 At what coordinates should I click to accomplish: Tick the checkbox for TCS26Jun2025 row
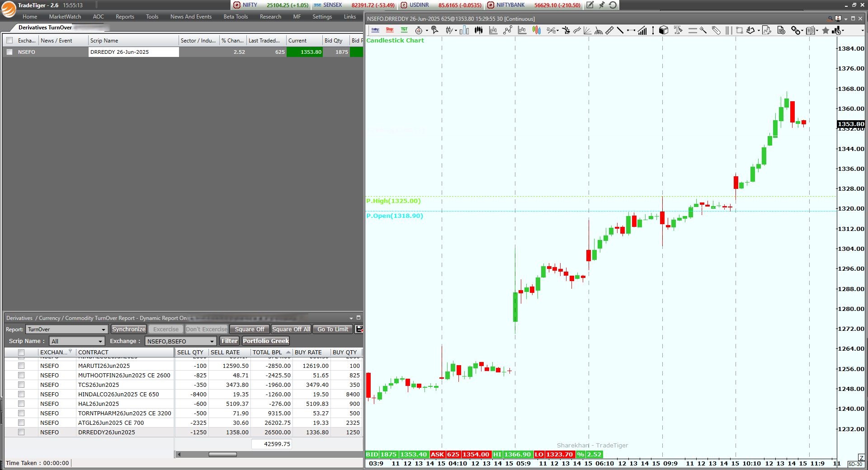tap(21, 385)
